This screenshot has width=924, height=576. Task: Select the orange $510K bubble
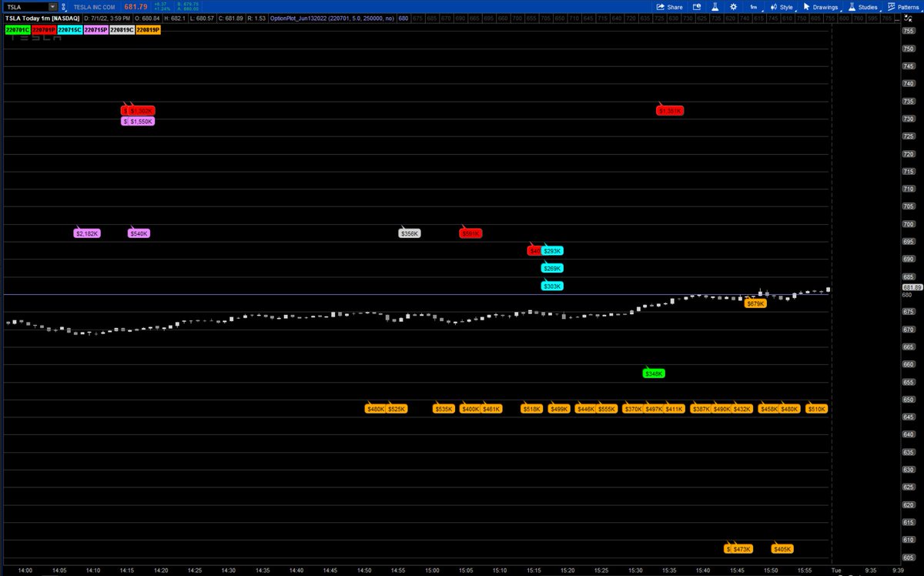click(x=817, y=409)
